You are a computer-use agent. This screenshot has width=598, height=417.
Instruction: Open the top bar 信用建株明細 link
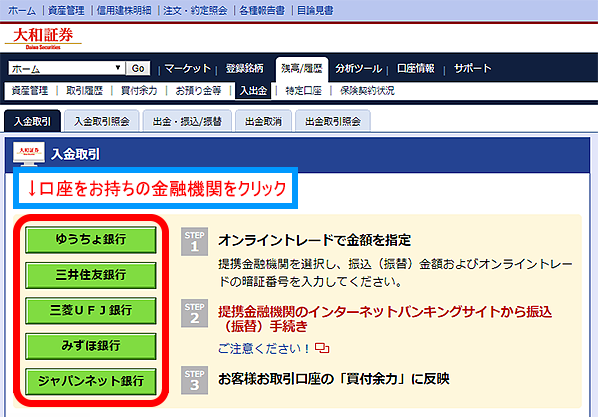(x=124, y=10)
